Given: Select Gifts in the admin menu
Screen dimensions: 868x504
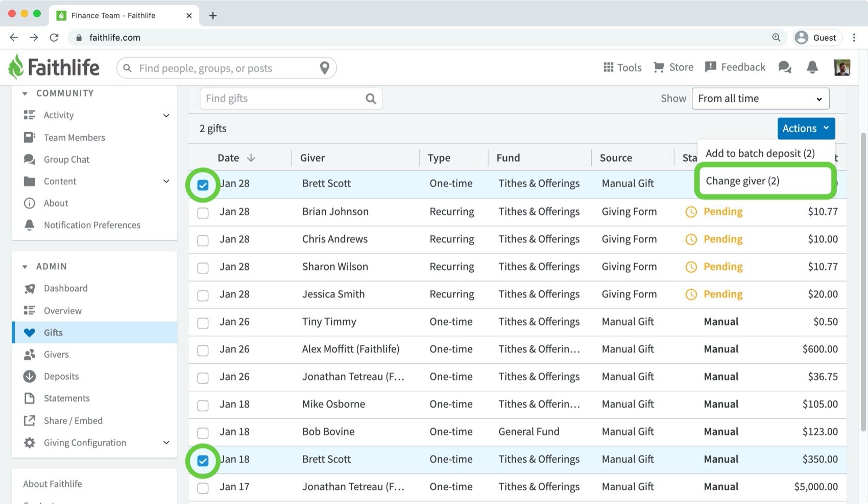Looking at the screenshot, I should tap(95, 333).
